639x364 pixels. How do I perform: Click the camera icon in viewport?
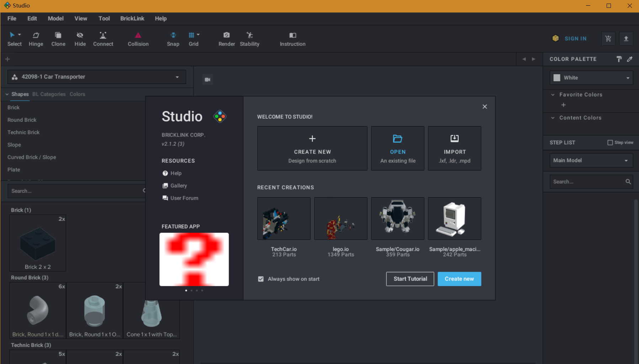tap(208, 80)
